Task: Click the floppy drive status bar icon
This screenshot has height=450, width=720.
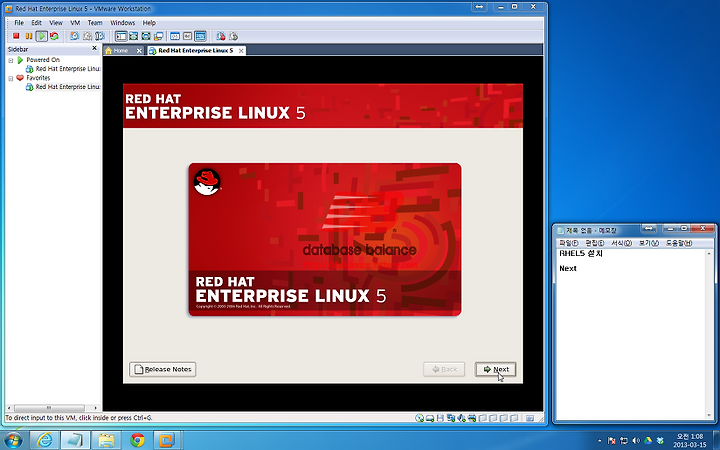Action: pos(440,418)
